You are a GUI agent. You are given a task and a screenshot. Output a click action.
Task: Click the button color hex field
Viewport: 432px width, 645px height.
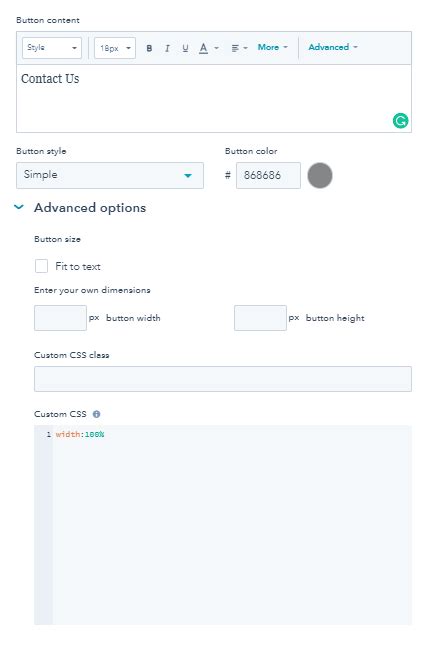[x=268, y=175]
